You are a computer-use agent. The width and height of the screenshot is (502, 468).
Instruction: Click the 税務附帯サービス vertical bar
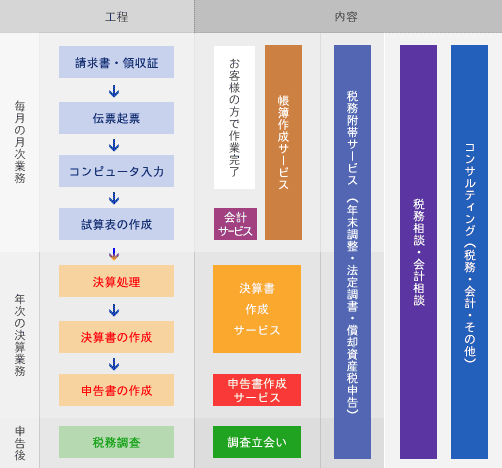(352, 252)
